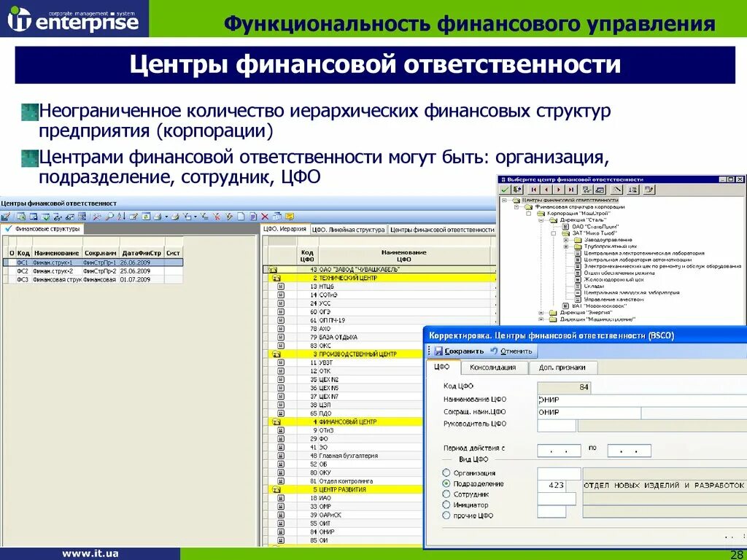Open the www.it.ua link in footer

click(90, 553)
